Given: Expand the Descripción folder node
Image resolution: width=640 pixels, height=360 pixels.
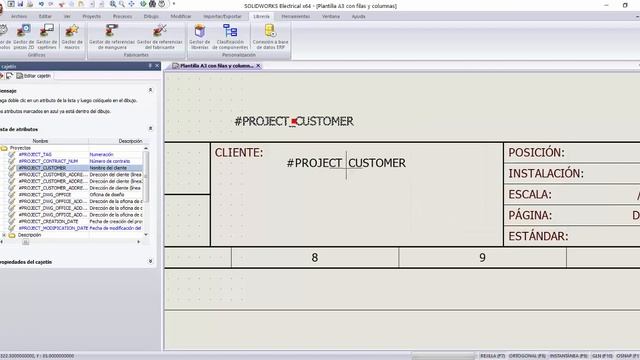Looking at the screenshot, I should pos(4,235).
